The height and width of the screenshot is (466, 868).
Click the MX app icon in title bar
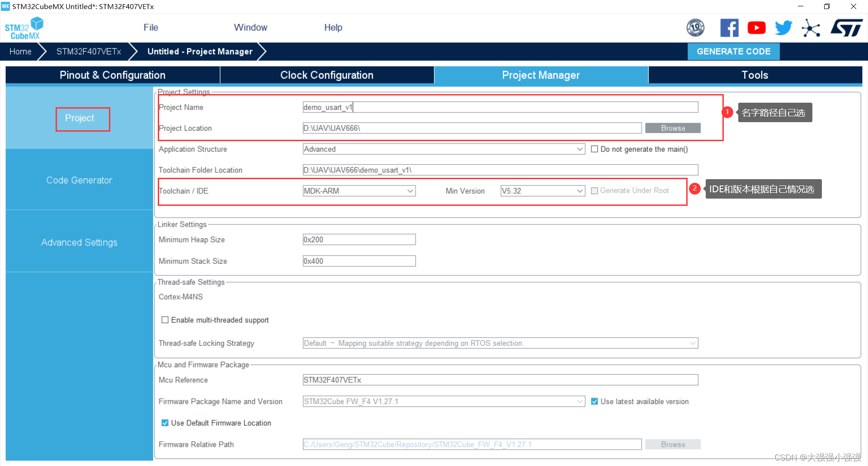[5, 6]
